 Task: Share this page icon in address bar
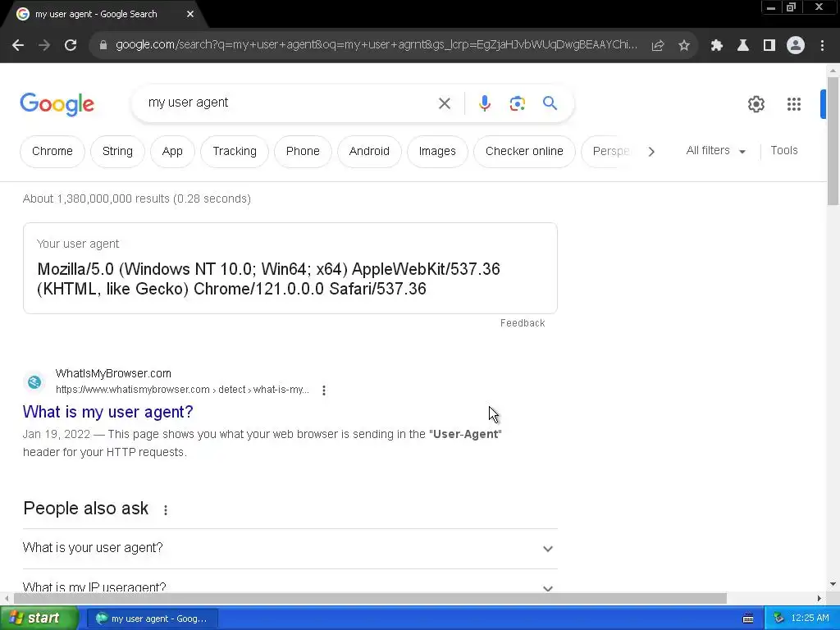[657, 46]
